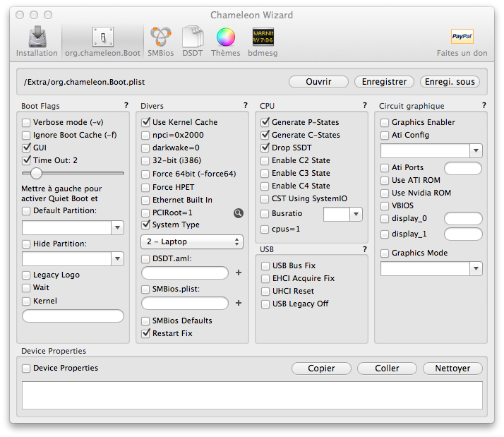Click in the Device Properties text area
Image resolution: width=504 pixels, height=437 pixels.
click(x=252, y=395)
